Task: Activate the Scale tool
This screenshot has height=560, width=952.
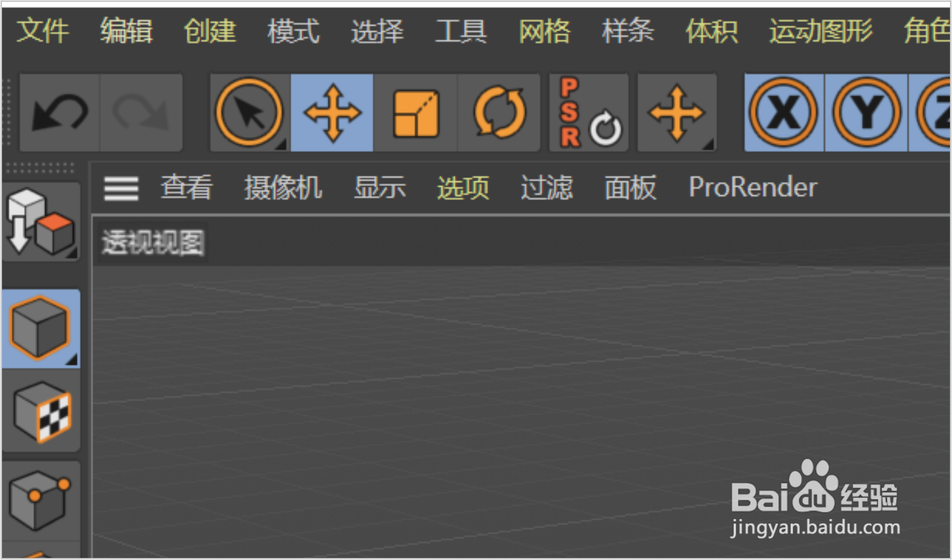Action: point(415,113)
